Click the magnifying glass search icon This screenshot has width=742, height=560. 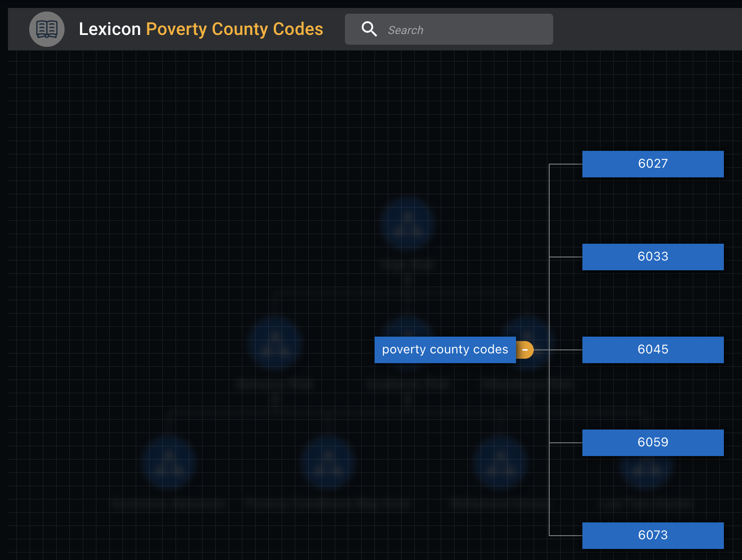click(369, 29)
